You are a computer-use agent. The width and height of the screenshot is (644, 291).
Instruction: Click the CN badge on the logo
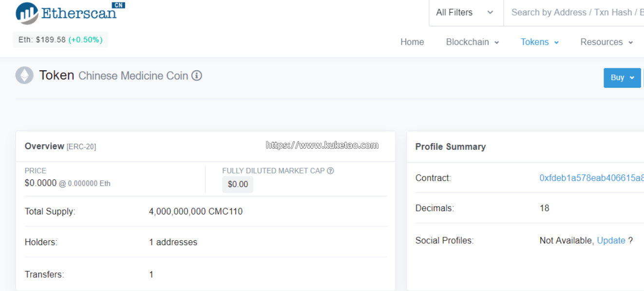118,5
